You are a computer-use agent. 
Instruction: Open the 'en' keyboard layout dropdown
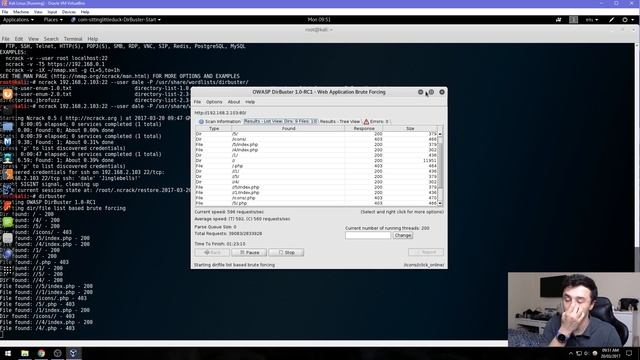tap(591, 20)
